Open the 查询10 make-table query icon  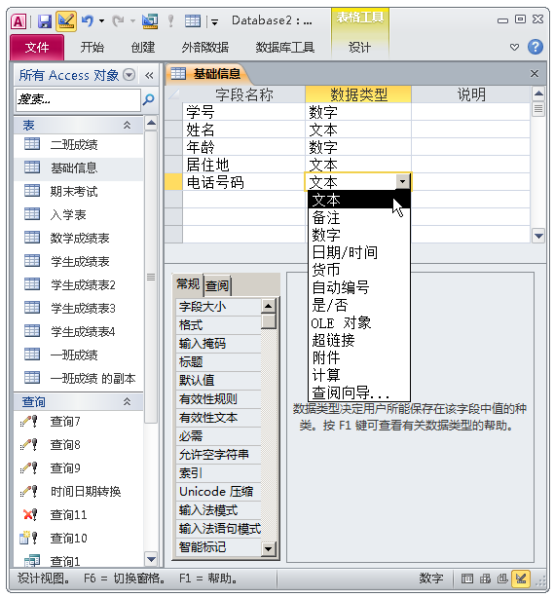[x=29, y=538]
